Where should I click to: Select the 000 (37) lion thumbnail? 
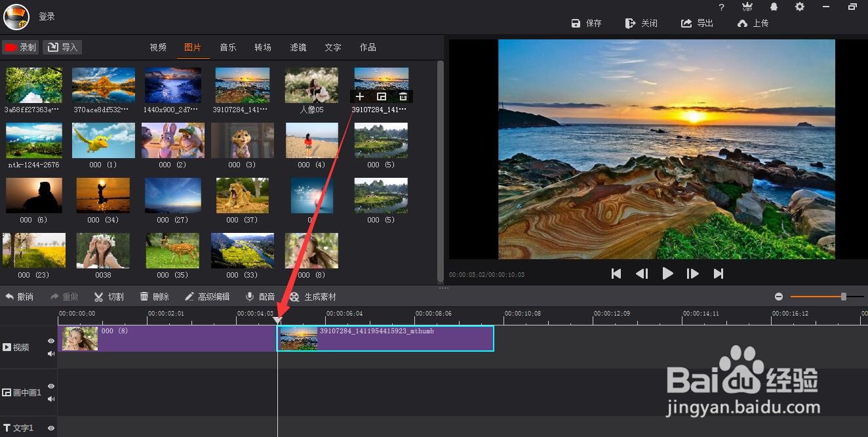(x=243, y=196)
